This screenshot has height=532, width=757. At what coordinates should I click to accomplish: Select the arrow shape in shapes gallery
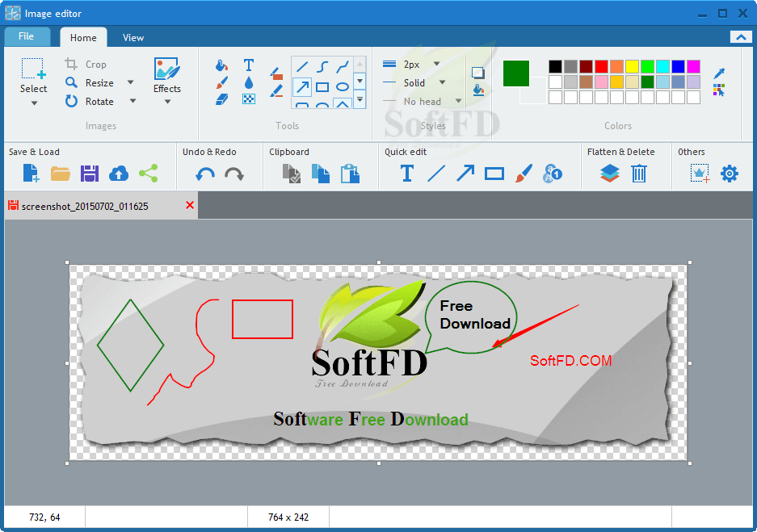click(x=302, y=87)
